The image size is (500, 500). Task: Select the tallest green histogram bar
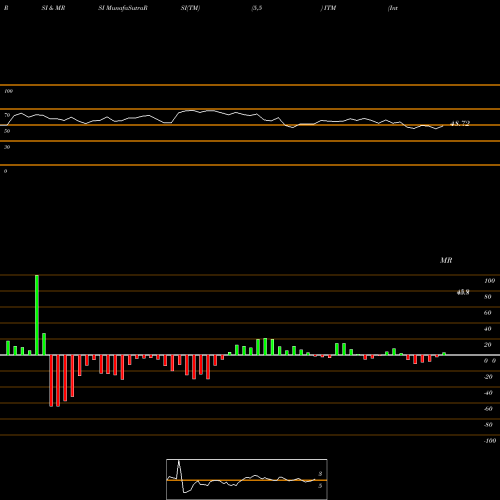tap(37, 315)
